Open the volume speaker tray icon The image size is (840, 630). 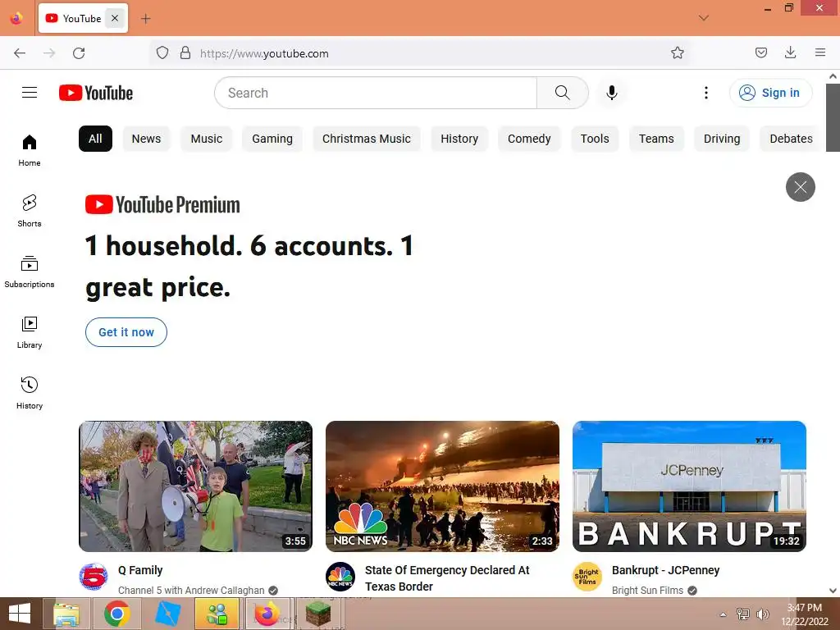coord(763,614)
